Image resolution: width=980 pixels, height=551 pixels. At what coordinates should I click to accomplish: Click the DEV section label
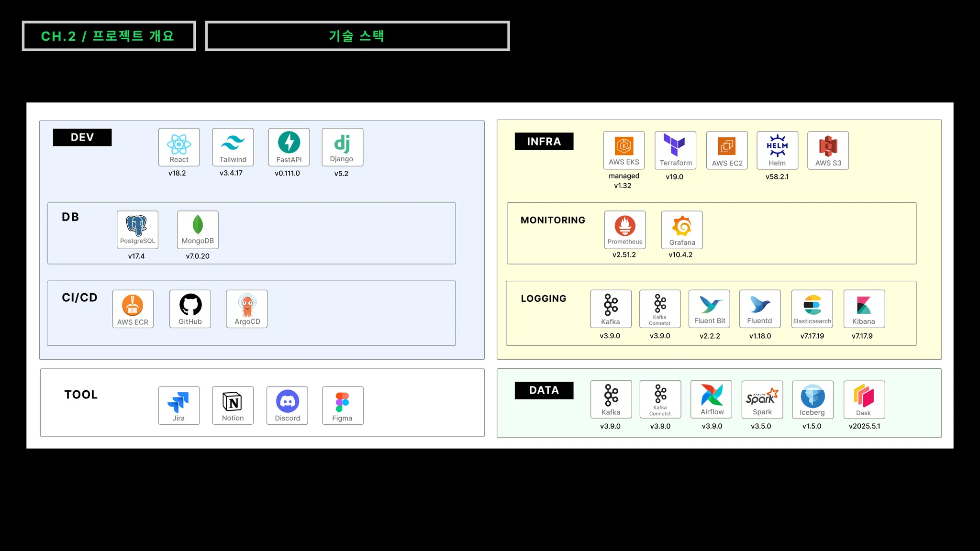point(82,137)
